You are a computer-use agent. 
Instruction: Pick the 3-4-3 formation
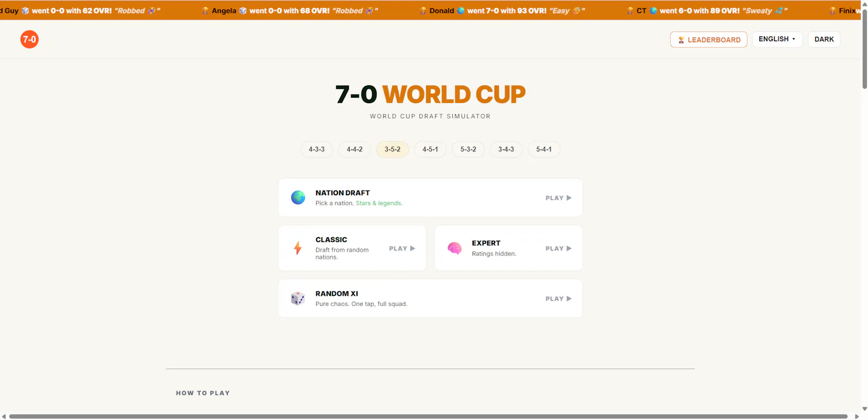[506, 149]
